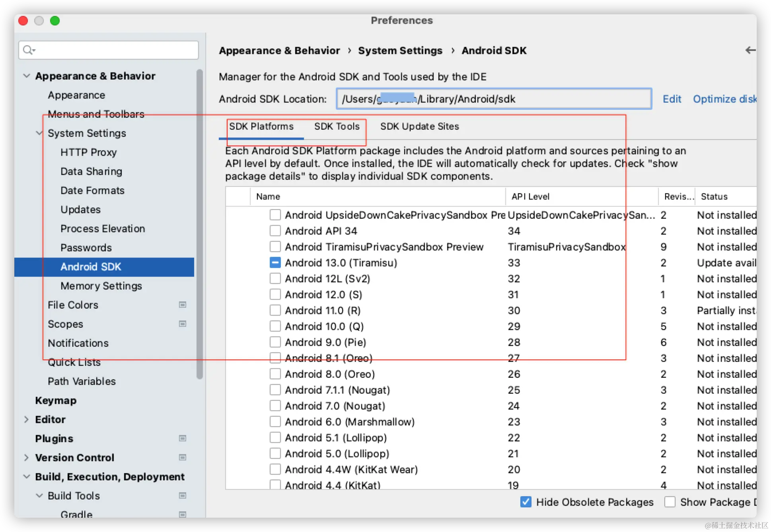This screenshot has height=532, width=771.
Task: Select the Android 7.1.1 (Nougat) row
Action: pyautogui.click(x=491, y=390)
